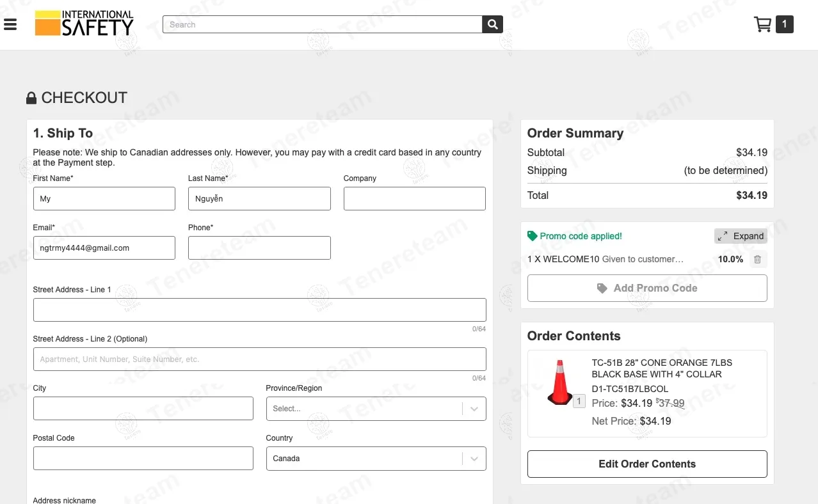Click the traffic cone product thumbnail
This screenshot has width=818, height=504.
pyautogui.click(x=559, y=382)
